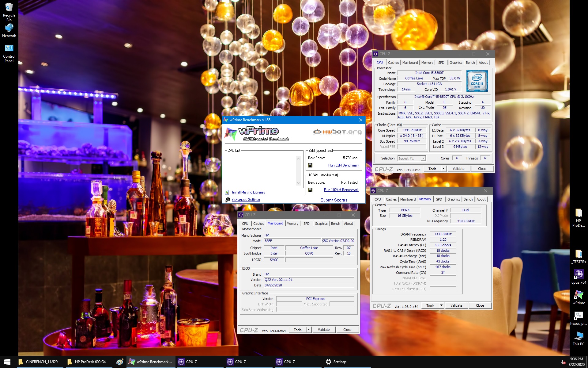Click the KBC Version 07.D0.00 field
Screen dimensions: 588x368
click(338, 241)
